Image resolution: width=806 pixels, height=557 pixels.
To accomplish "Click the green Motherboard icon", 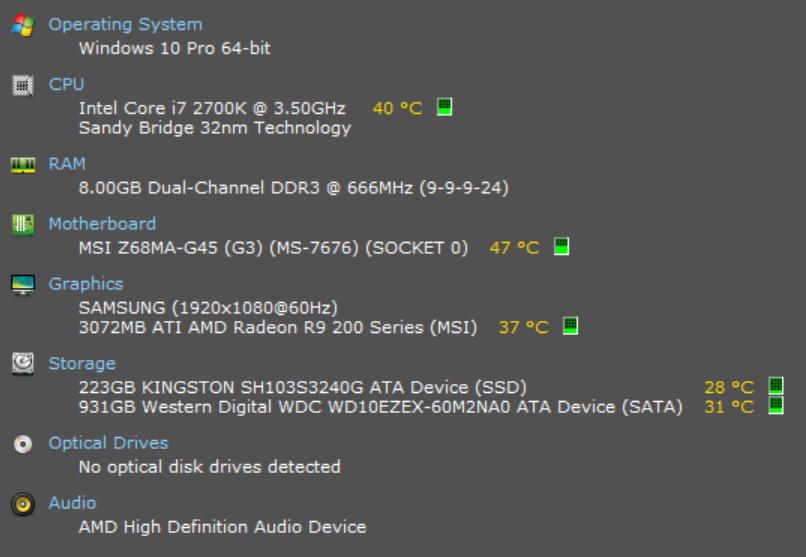I will pyautogui.click(x=23, y=225).
